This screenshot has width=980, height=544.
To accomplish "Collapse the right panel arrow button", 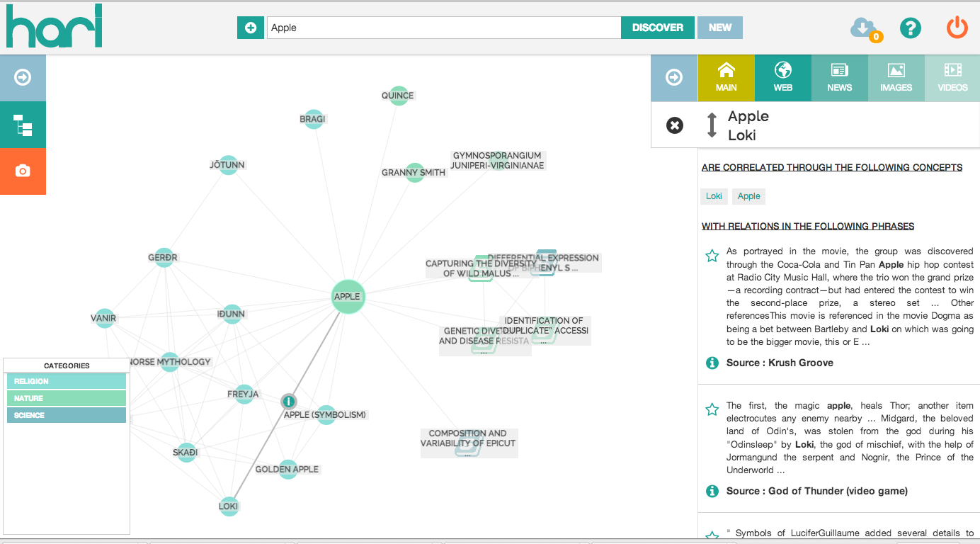I will coord(674,77).
